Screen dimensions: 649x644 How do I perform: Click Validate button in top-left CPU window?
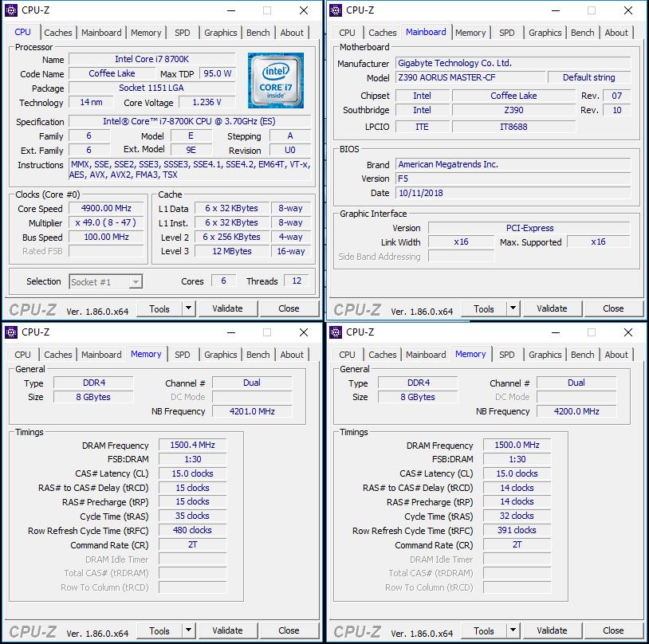[x=228, y=308]
